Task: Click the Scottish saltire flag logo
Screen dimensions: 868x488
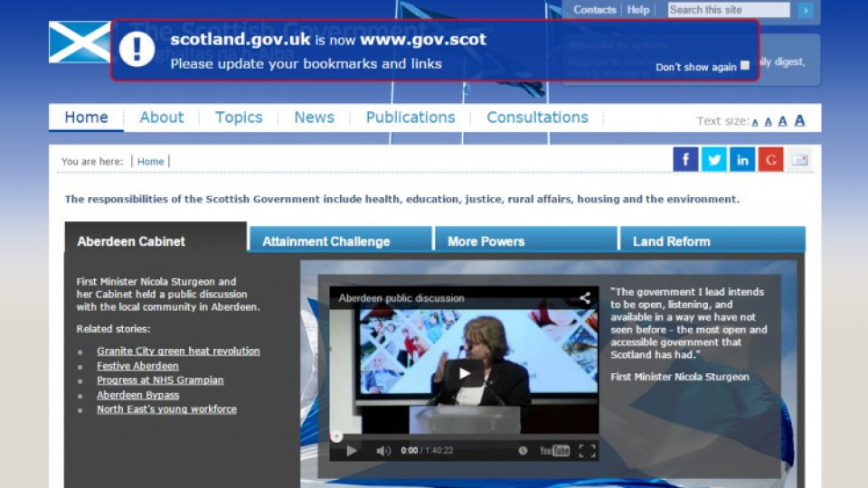Action: (80, 42)
